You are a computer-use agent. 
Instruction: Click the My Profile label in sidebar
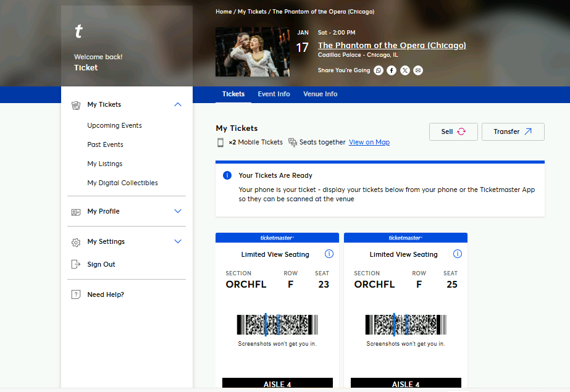click(103, 211)
